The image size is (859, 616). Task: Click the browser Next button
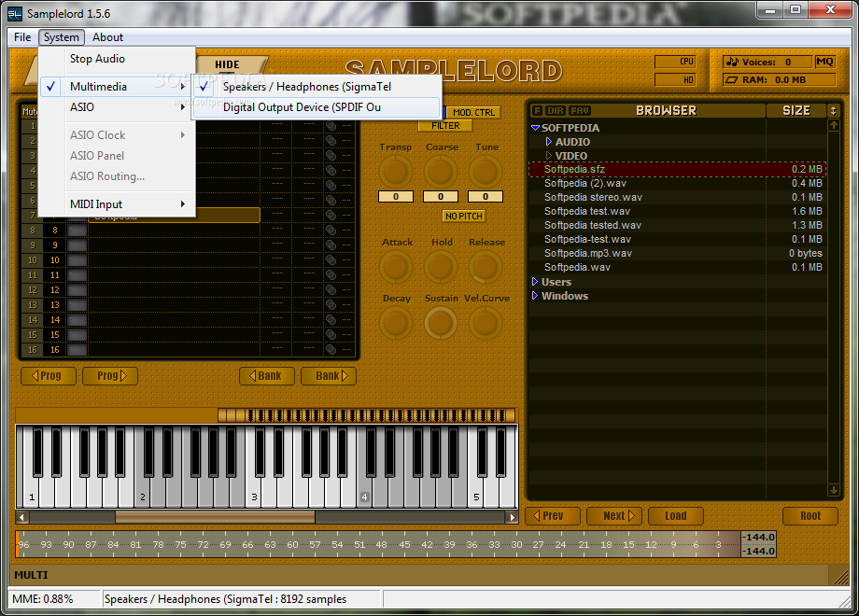[x=614, y=516]
